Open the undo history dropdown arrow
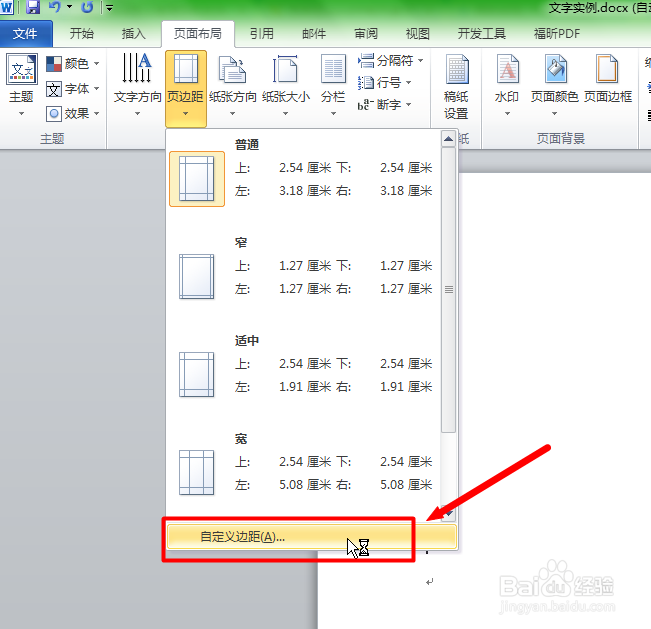Screen dimensions: 651x629 point(70,7)
